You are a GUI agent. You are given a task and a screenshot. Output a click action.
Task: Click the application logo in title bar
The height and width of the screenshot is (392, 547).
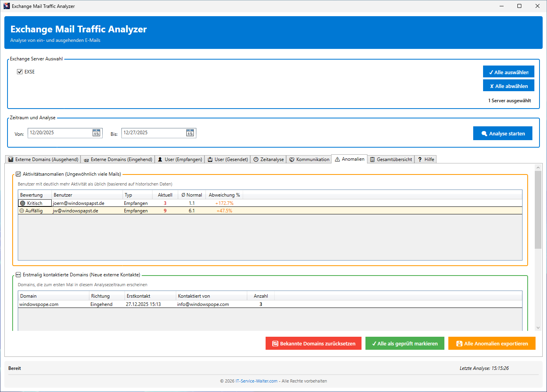click(x=6, y=6)
